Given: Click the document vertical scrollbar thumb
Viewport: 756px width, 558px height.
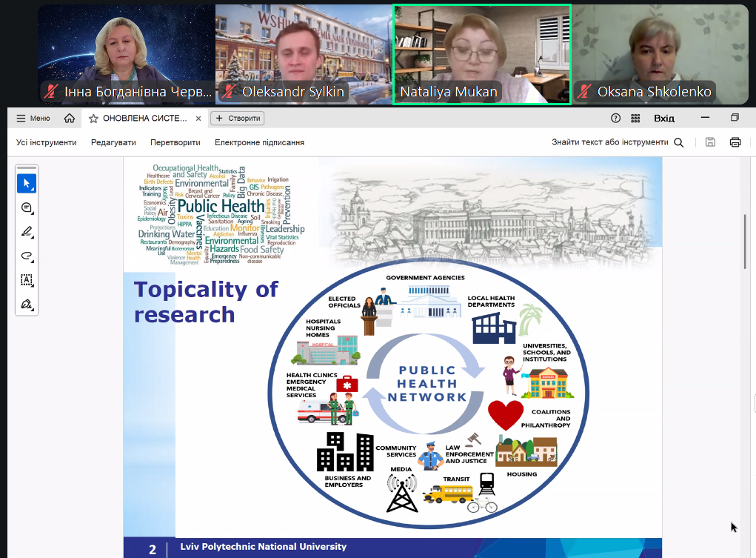Looking at the screenshot, I should (745, 242).
